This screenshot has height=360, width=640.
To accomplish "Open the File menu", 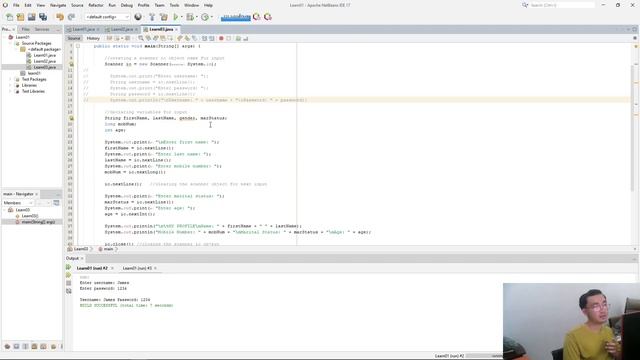I will 16,5.
